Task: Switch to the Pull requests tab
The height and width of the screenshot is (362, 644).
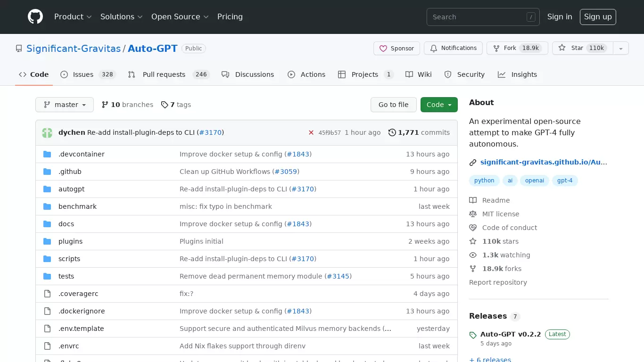Action: click(169, 74)
